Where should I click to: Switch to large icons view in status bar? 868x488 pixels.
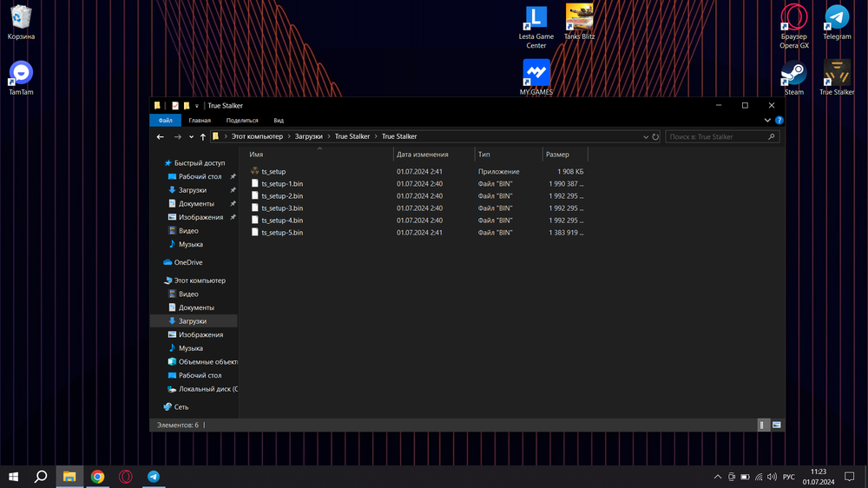point(776,425)
